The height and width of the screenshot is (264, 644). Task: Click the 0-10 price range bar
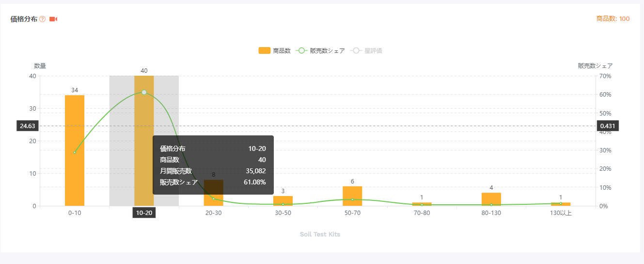pyautogui.click(x=75, y=150)
